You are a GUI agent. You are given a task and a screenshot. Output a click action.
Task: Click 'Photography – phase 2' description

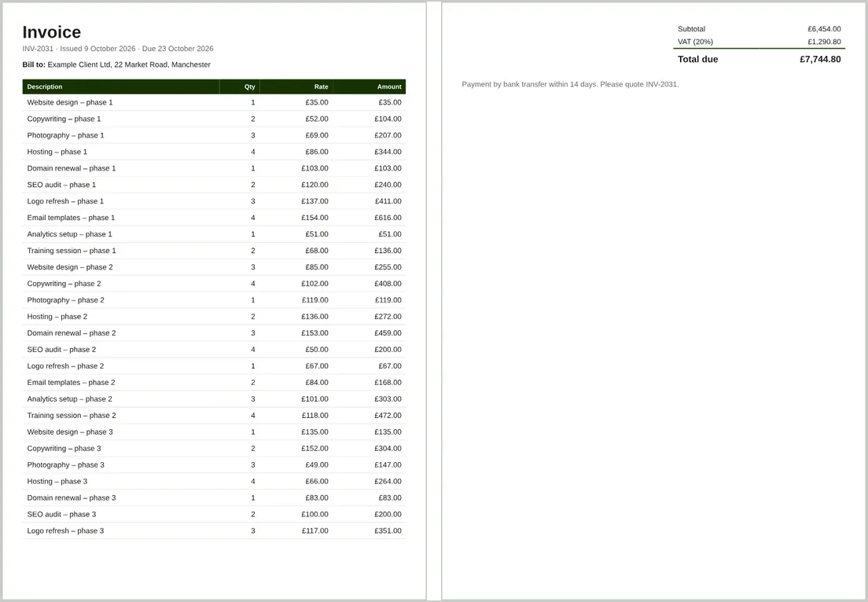[65, 300]
